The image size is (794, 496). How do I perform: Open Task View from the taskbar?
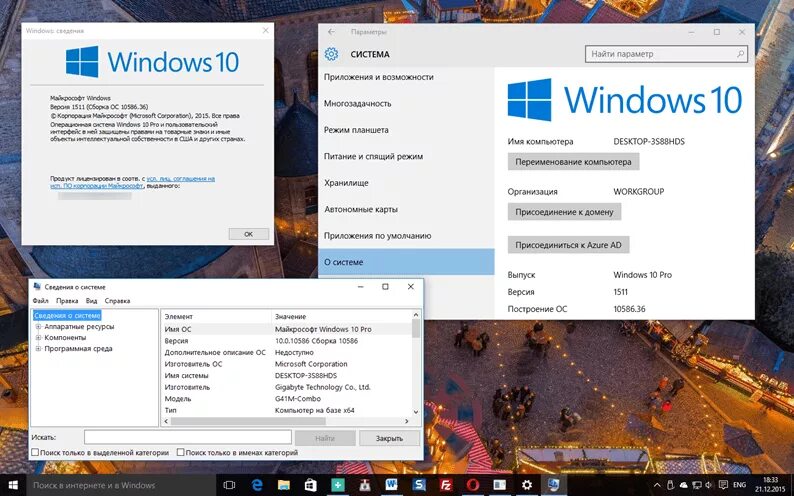[x=229, y=485]
